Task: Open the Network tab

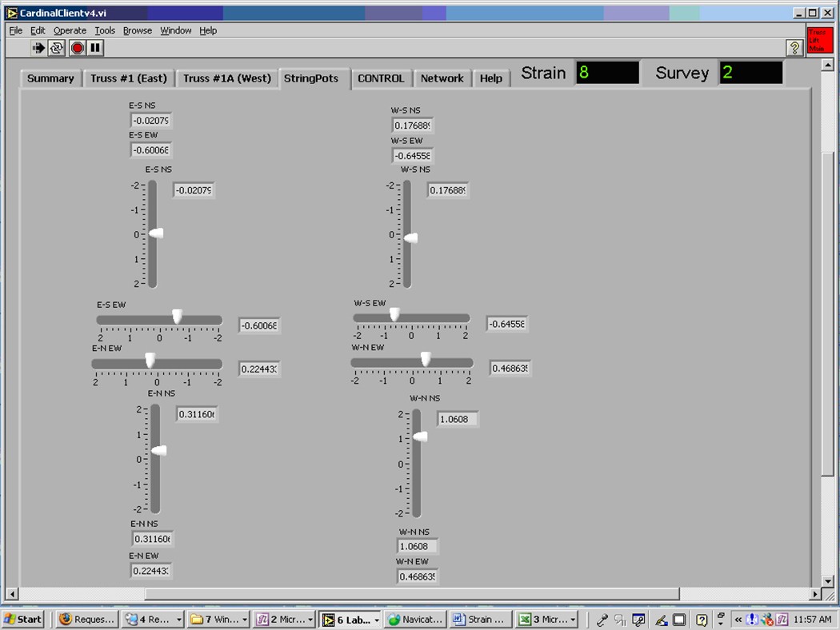Action: [442, 78]
